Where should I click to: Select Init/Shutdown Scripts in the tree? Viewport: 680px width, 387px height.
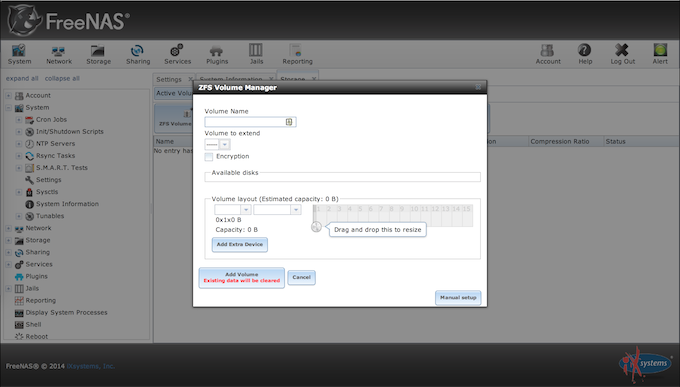tap(69, 131)
